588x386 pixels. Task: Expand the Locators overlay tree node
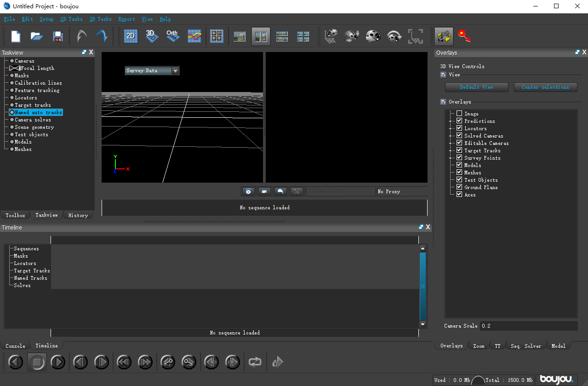[x=451, y=128]
